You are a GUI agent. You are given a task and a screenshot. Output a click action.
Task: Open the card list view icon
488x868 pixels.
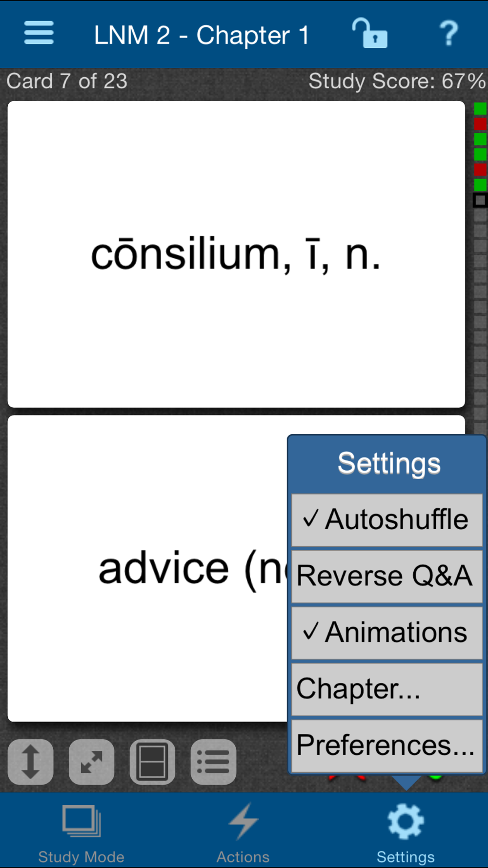click(213, 762)
